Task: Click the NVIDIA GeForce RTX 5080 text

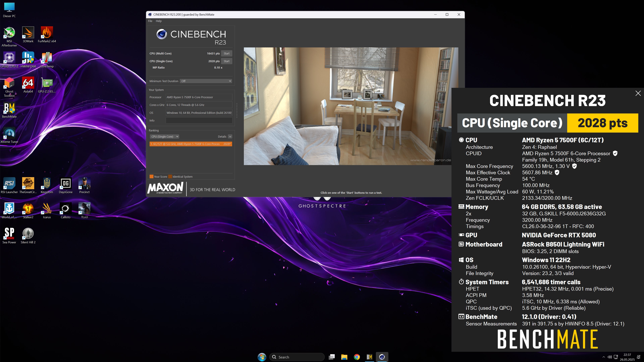Action: [x=559, y=235]
